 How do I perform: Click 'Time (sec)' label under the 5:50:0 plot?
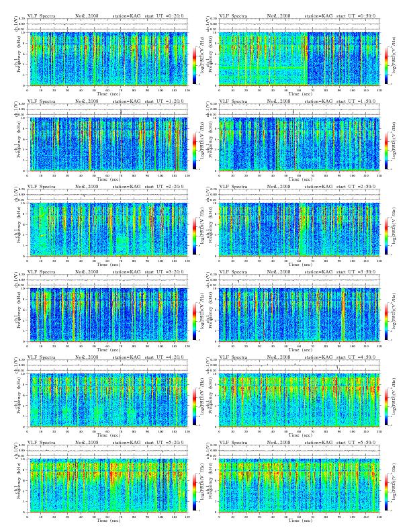pos(300,520)
